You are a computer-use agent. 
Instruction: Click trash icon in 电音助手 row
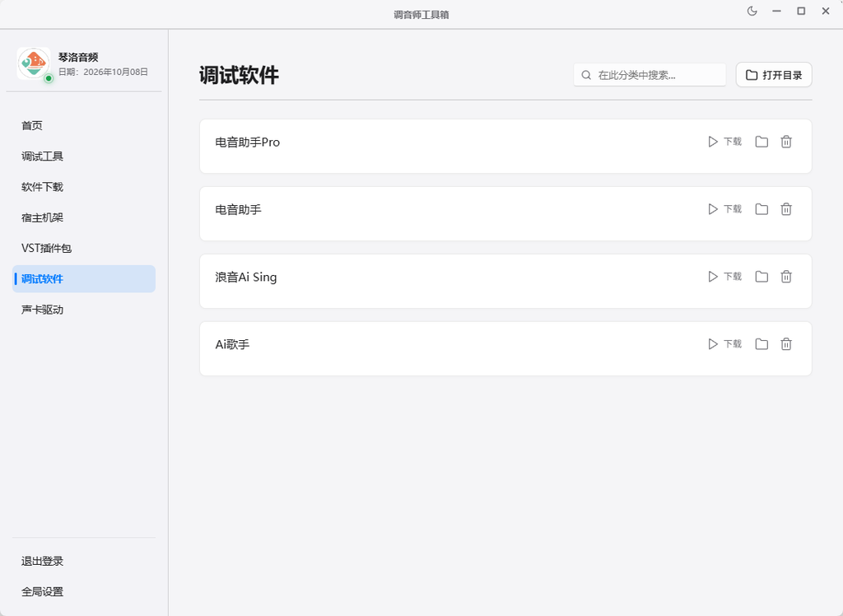click(786, 208)
